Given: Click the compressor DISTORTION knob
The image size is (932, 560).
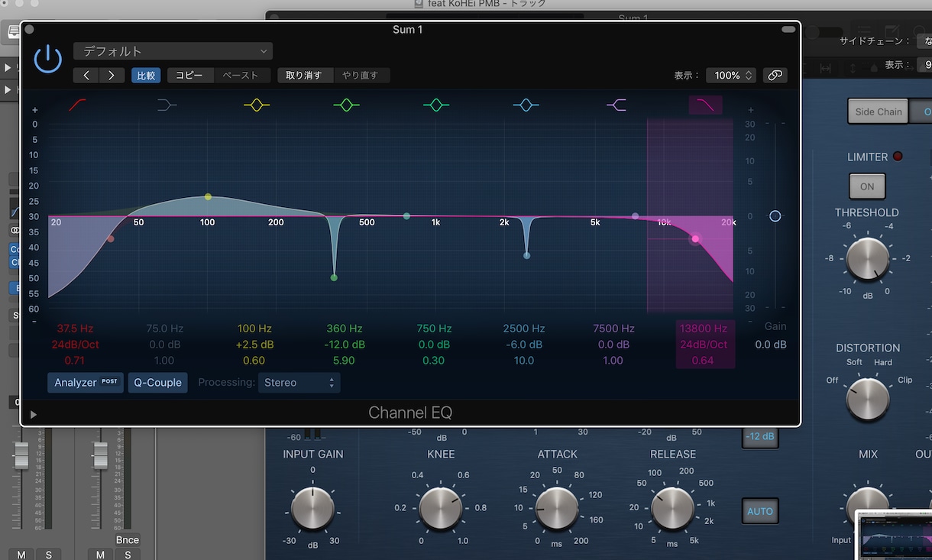Looking at the screenshot, I should pos(868,398).
